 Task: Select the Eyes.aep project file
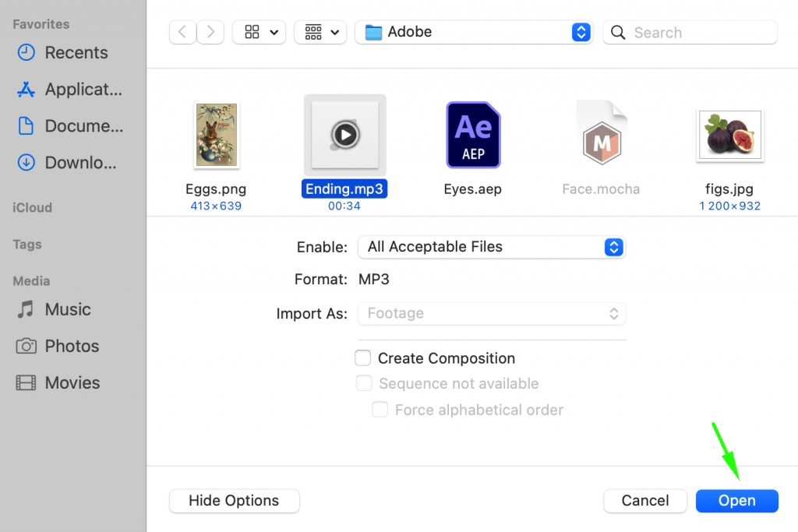pos(473,134)
